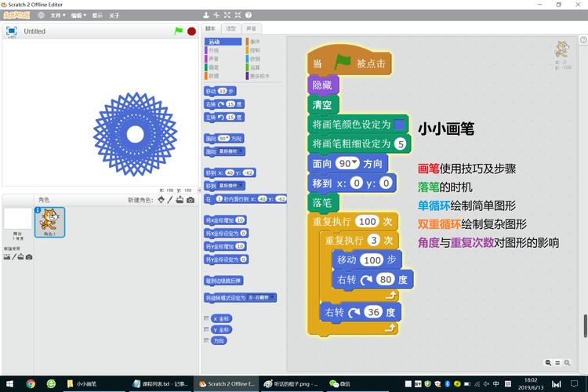Click the red stop button above the stage
The height and width of the screenshot is (392, 588).
click(x=191, y=31)
